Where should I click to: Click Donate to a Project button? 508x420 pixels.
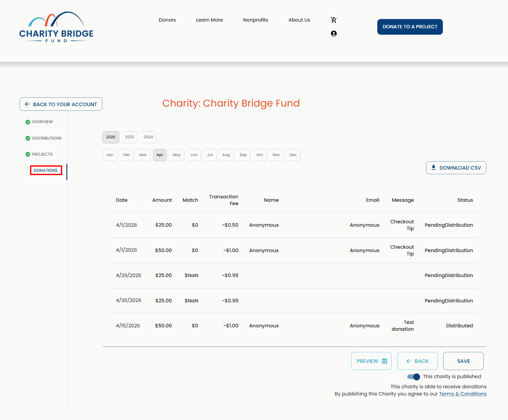point(410,27)
